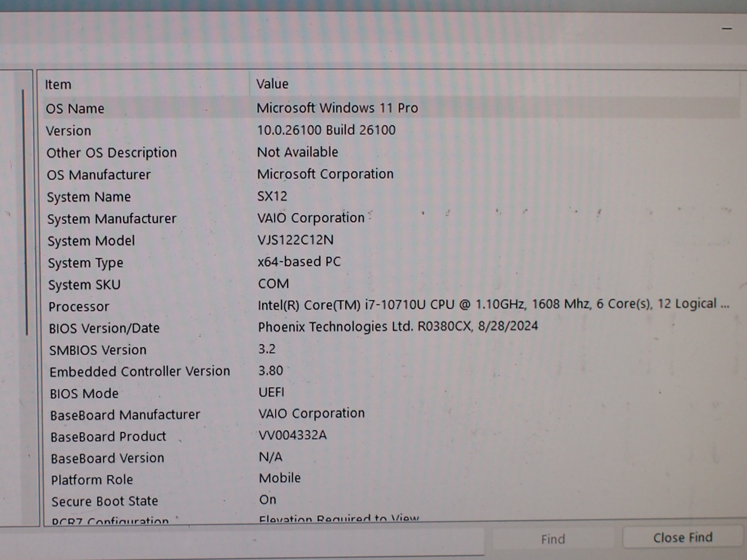Click the value 10.0.26100 Build 26100

326,130
